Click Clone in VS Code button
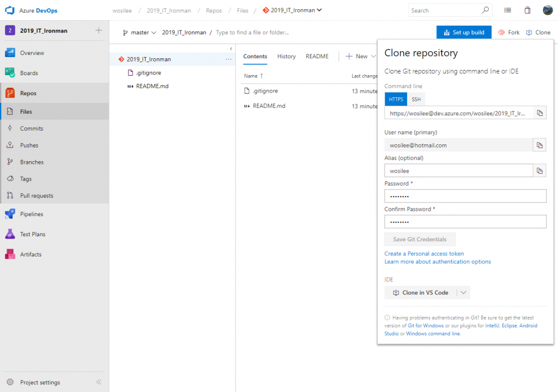Image resolution: width=558 pixels, height=392 pixels. click(421, 292)
